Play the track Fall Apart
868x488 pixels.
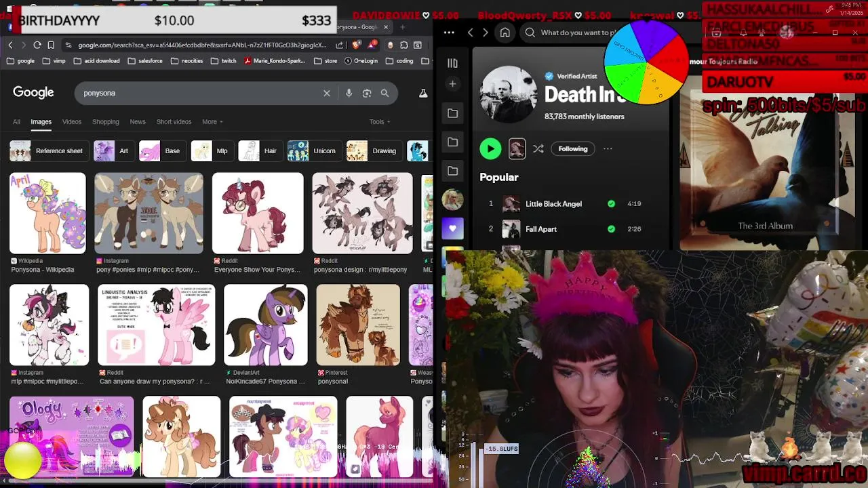click(x=541, y=229)
